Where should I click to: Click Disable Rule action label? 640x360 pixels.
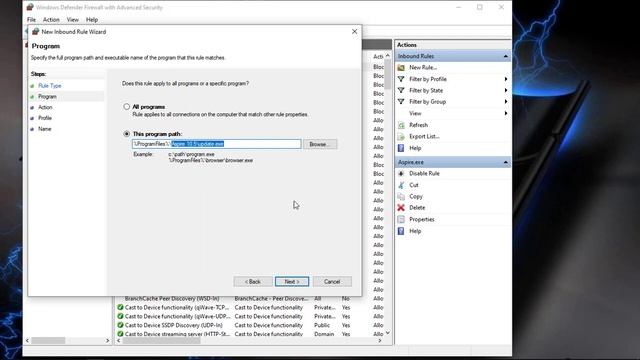(x=424, y=173)
